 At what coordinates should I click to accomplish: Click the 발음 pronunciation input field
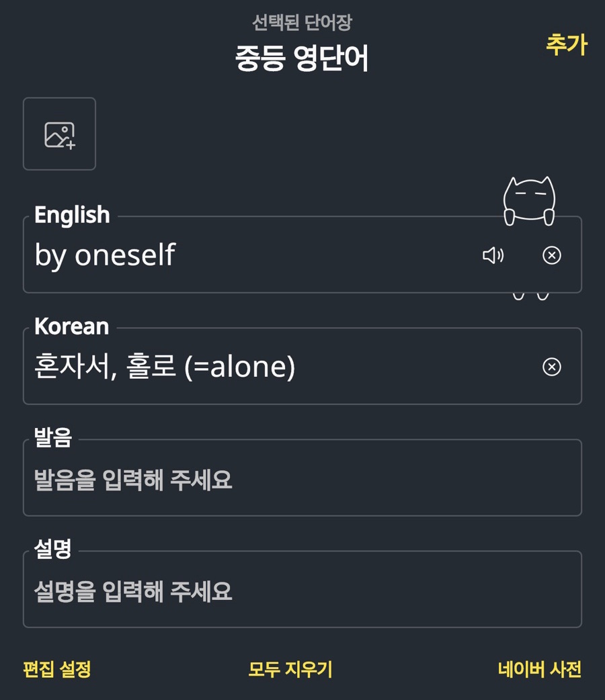(x=302, y=478)
